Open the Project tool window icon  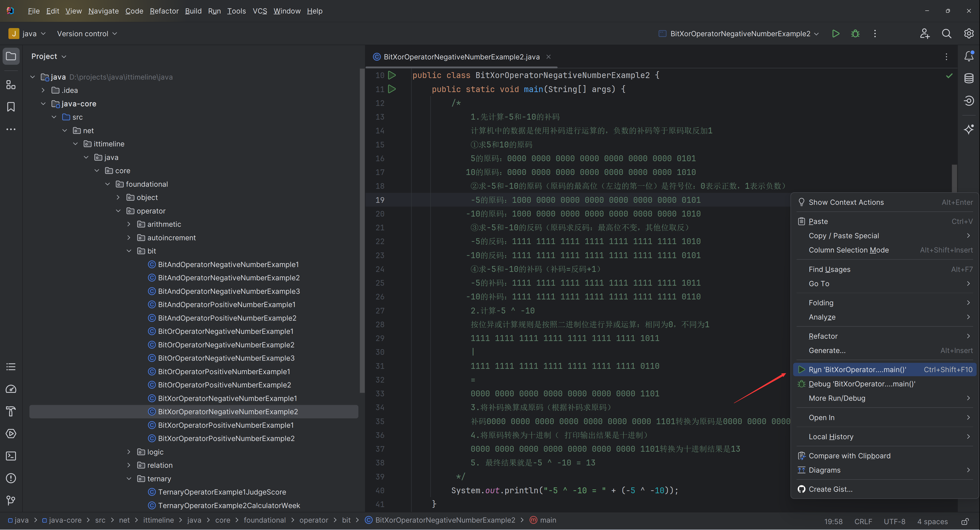point(11,56)
